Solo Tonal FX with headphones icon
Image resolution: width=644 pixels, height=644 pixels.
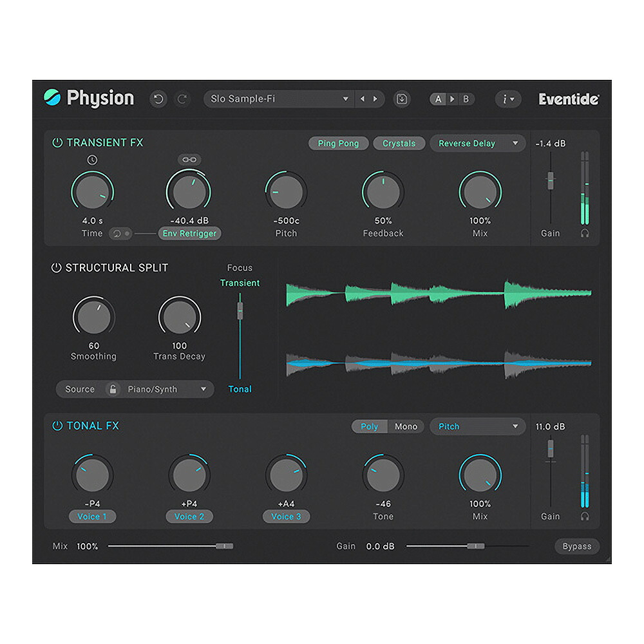(x=585, y=516)
